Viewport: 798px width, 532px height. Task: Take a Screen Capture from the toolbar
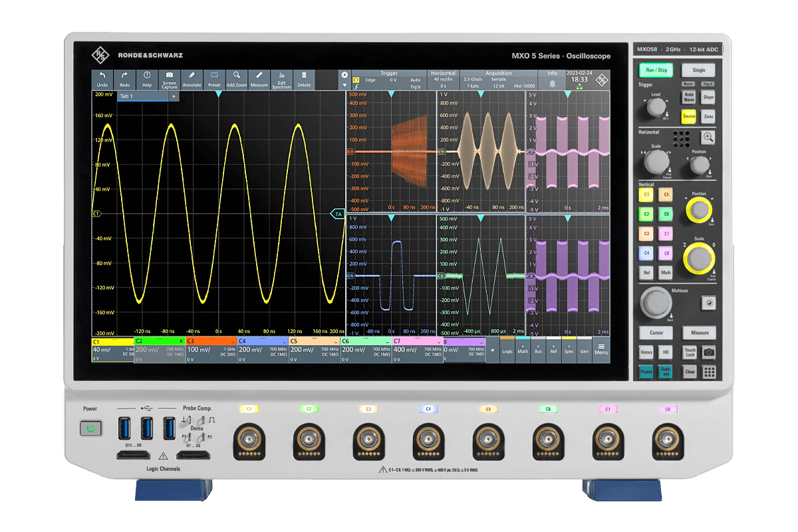(170, 80)
